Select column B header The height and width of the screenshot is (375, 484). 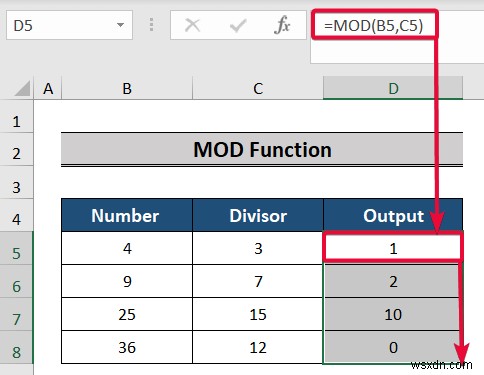click(x=127, y=89)
